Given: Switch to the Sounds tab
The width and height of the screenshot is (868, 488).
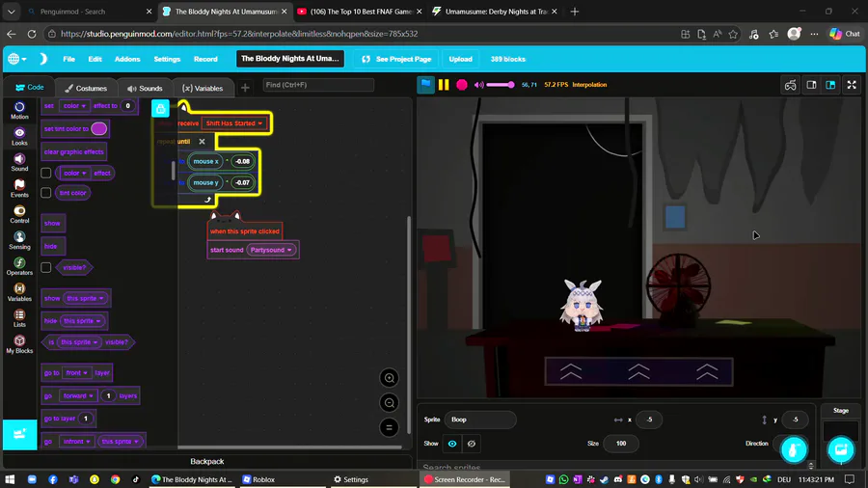Looking at the screenshot, I should pyautogui.click(x=145, y=88).
